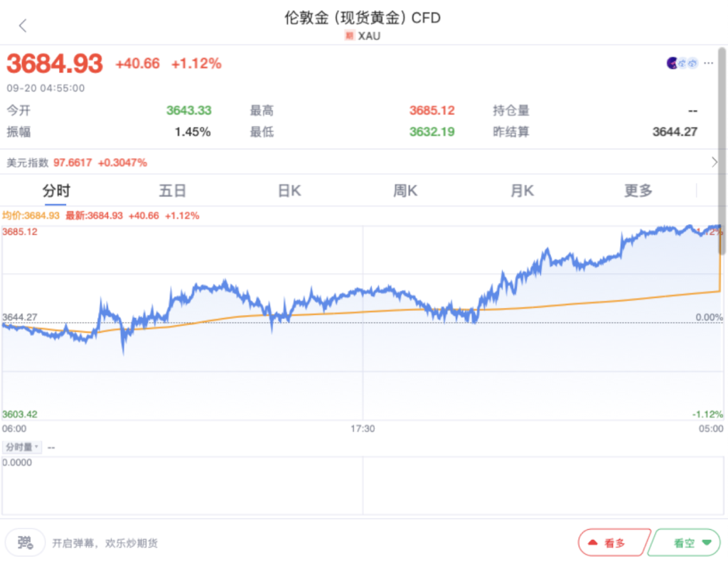Click the -1.12% axis label
728x564 pixels.
click(x=707, y=414)
